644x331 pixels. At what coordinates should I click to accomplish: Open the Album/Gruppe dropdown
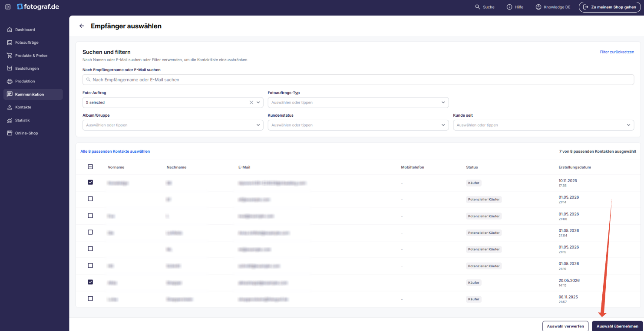point(173,125)
